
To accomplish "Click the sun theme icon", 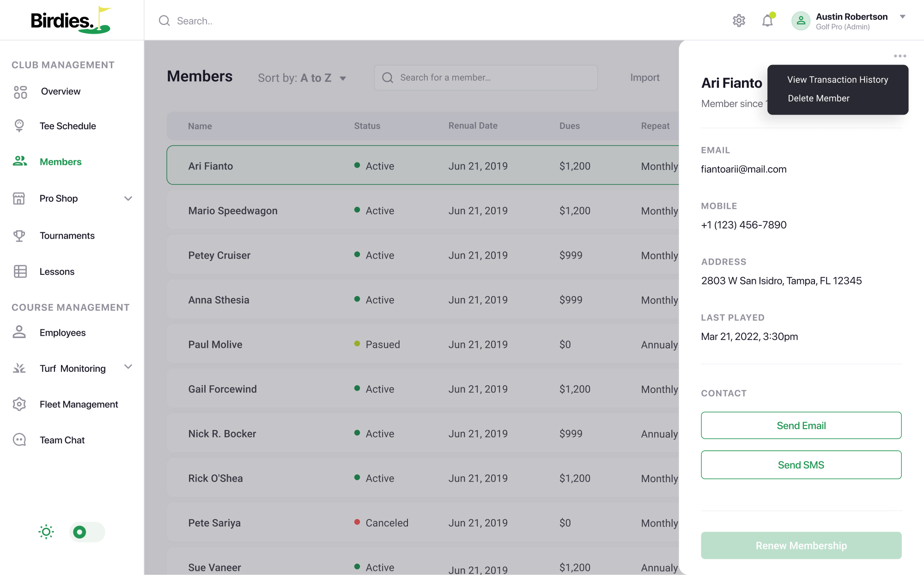I will tap(46, 532).
